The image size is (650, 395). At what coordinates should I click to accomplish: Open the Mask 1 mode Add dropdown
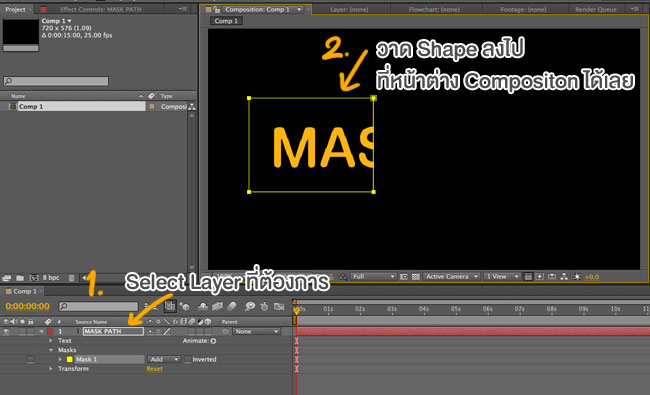(164, 359)
